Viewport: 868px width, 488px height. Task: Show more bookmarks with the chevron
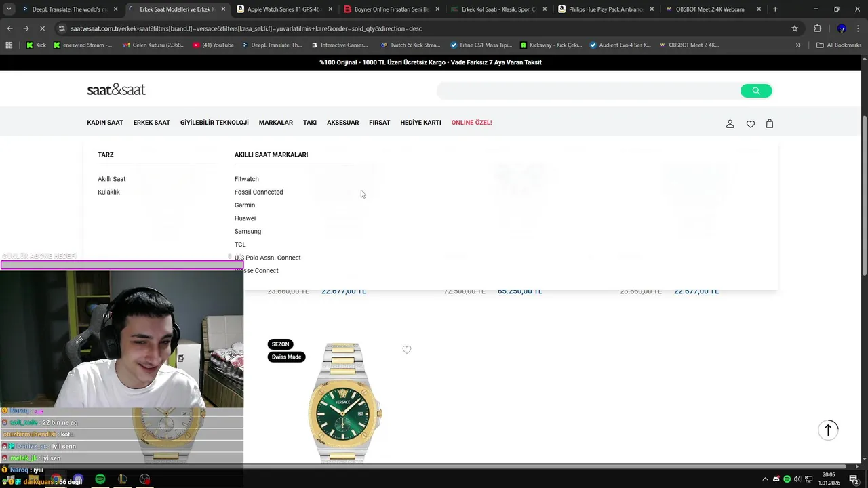tap(798, 45)
